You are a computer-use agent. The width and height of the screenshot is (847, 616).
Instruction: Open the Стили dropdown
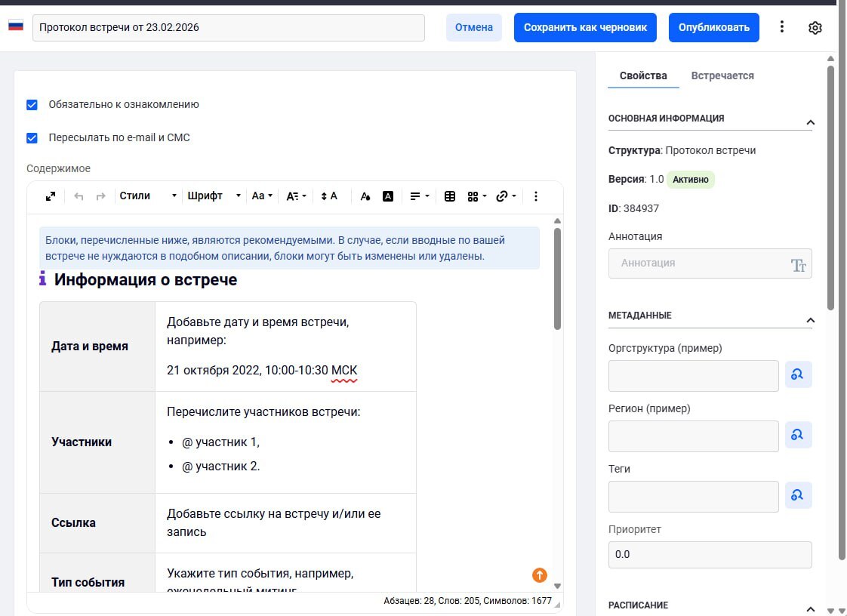pyautogui.click(x=147, y=196)
